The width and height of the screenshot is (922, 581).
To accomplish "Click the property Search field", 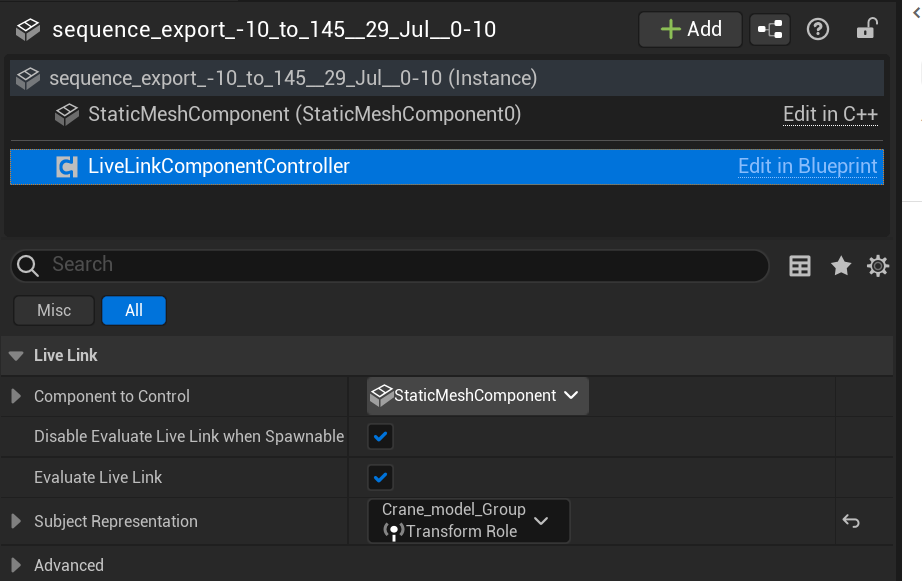I will [400, 265].
